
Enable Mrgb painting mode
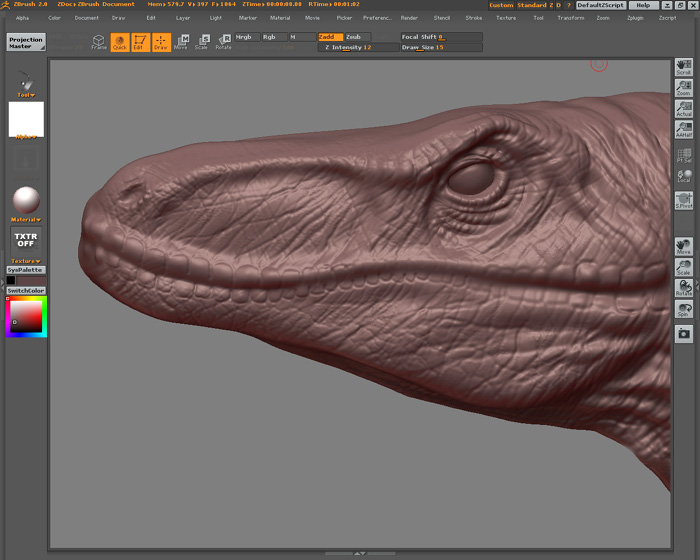[x=247, y=37]
